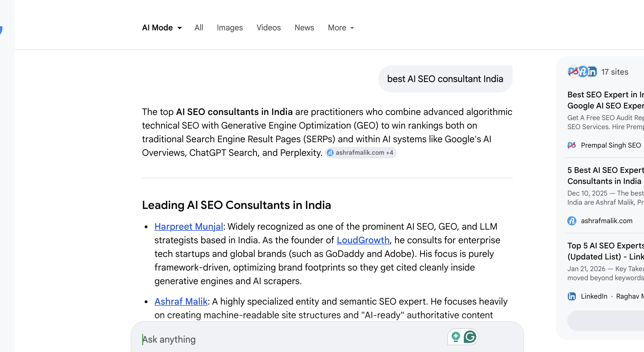644x352 pixels.
Task: Click the 17 sites label
Action: [615, 72]
